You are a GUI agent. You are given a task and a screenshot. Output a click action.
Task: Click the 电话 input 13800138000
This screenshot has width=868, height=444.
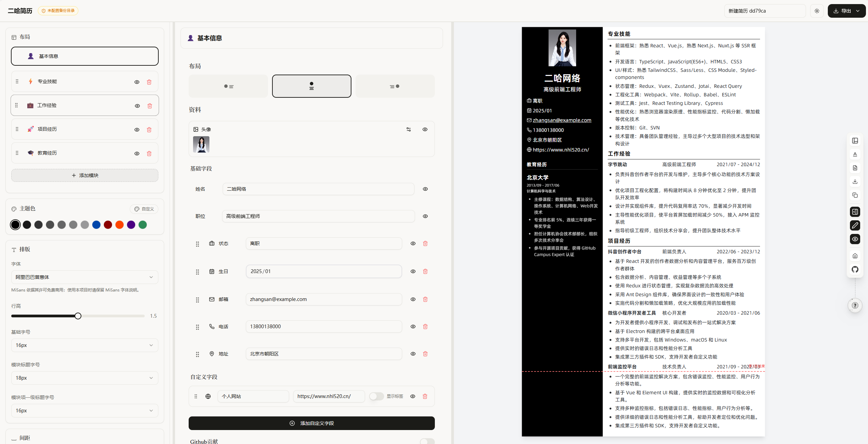[324, 327]
